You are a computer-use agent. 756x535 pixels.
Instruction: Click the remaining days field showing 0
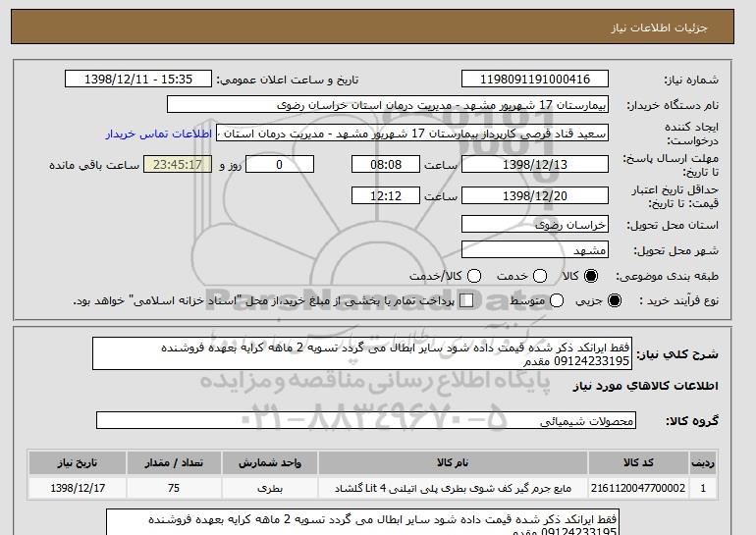pos(280,164)
